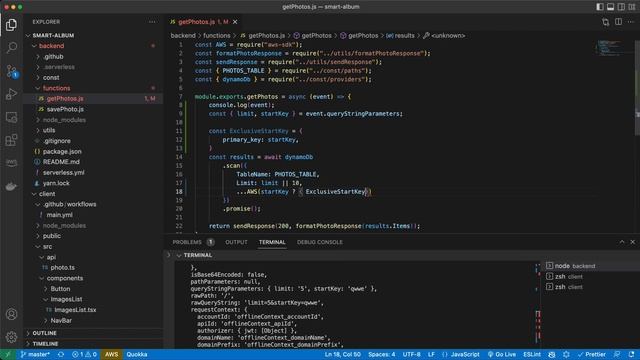Open Source Control view with badge
This screenshot has width=640, height=360.
pos(11,71)
